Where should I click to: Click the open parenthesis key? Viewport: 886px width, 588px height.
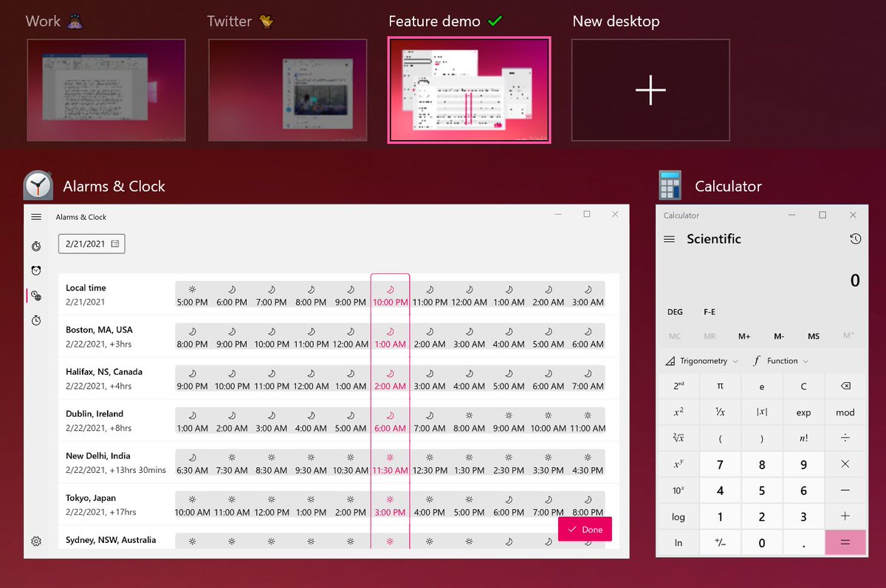721,438
